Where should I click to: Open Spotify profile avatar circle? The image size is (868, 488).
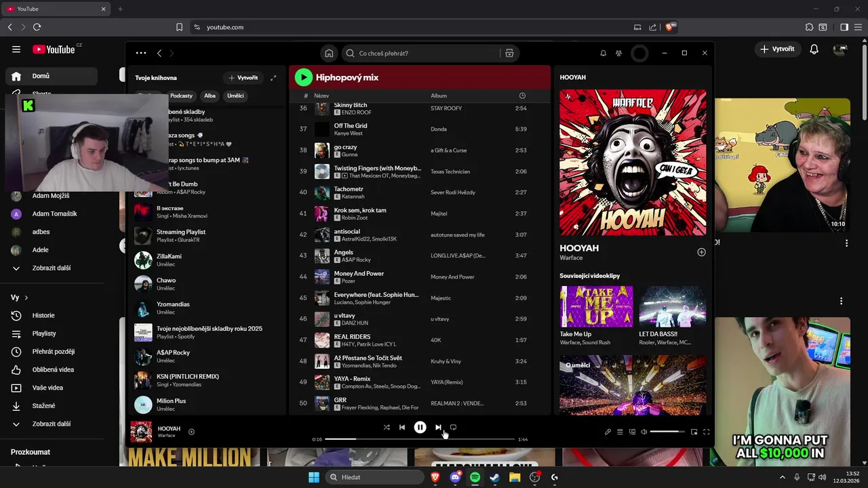coord(639,53)
